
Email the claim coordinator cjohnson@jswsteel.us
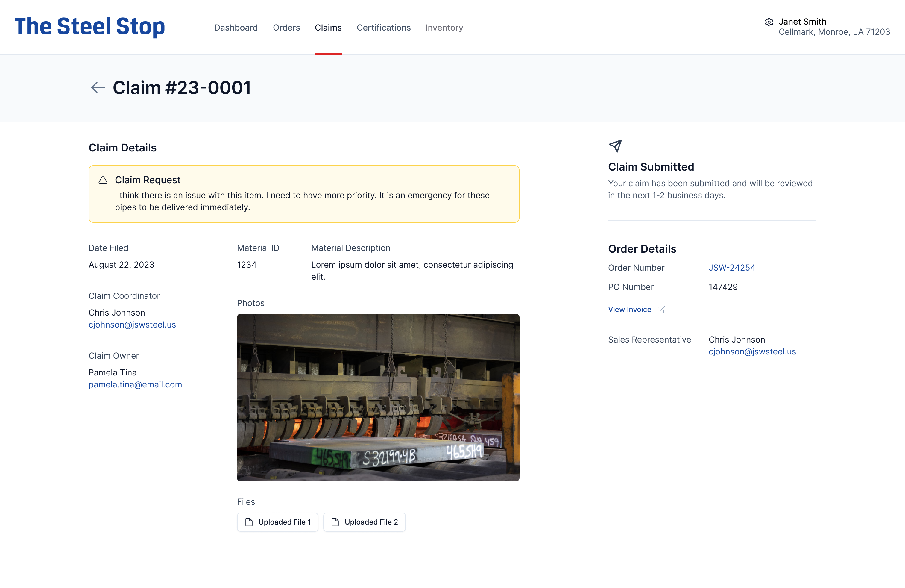click(x=132, y=325)
